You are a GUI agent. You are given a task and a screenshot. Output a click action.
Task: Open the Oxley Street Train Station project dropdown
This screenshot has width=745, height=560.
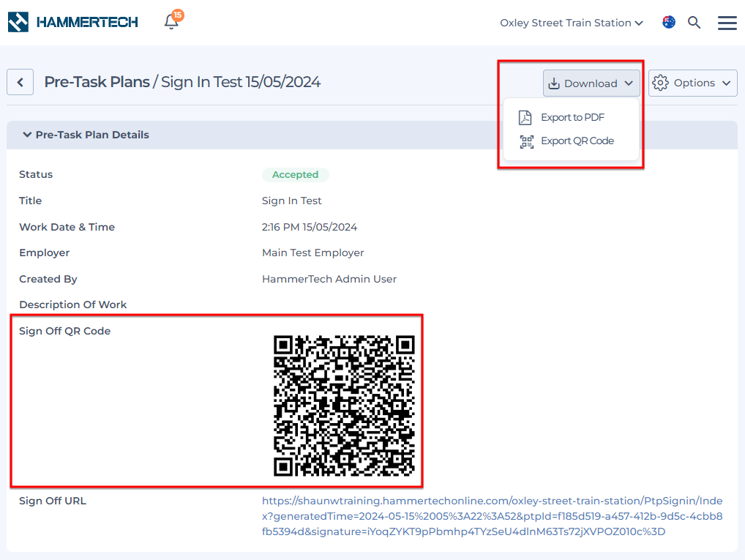click(x=571, y=23)
